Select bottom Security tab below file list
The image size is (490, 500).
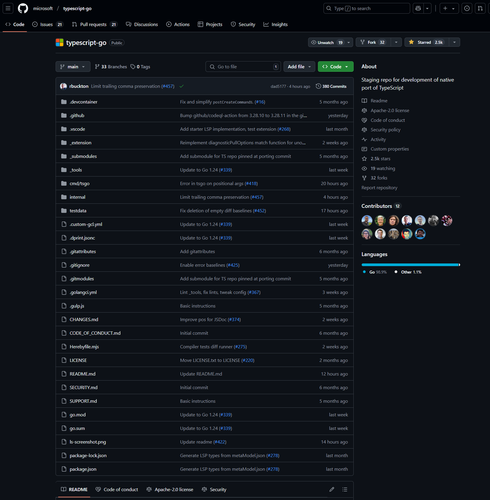click(x=214, y=489)
